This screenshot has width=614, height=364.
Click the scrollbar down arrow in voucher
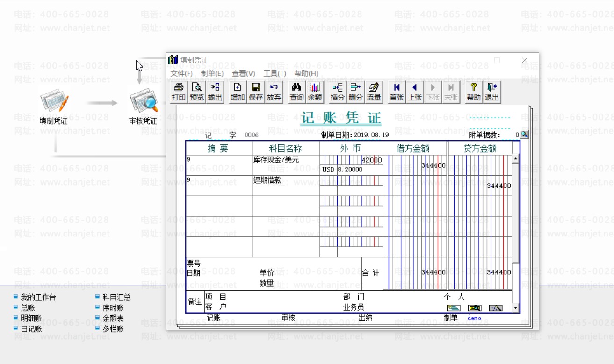[516, 308]
